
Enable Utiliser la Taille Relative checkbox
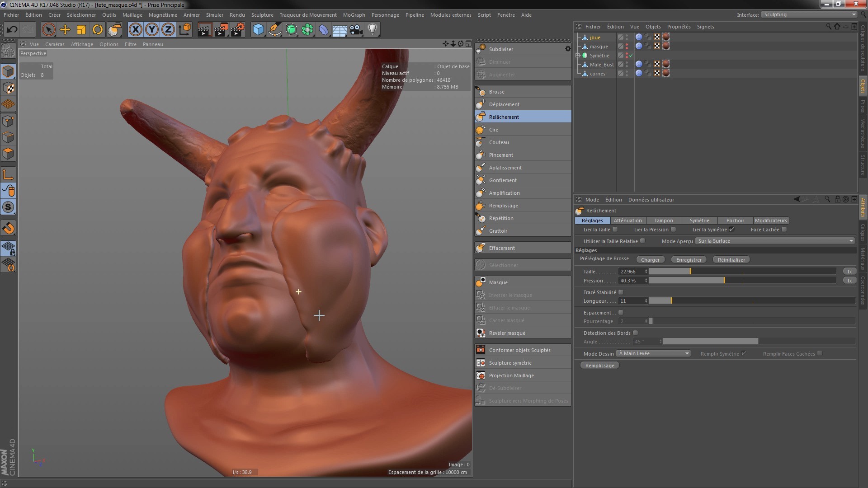(642, 241)
